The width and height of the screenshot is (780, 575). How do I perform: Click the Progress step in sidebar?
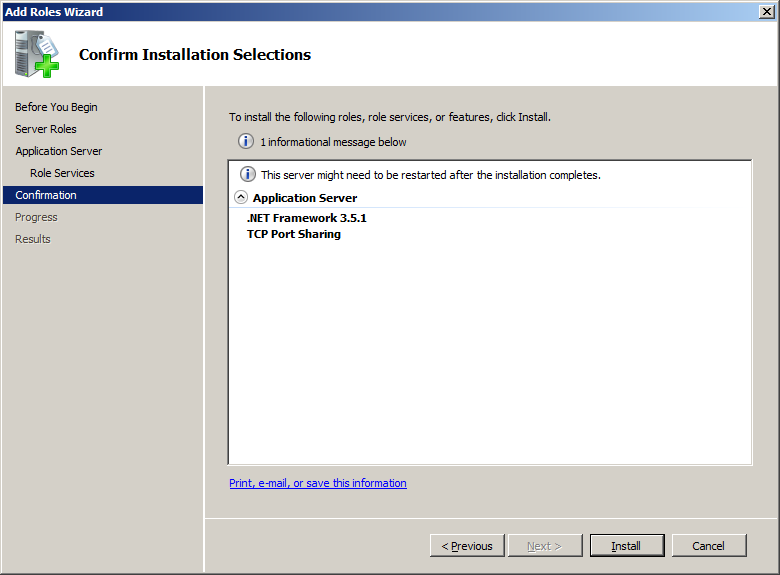point(36,217)
